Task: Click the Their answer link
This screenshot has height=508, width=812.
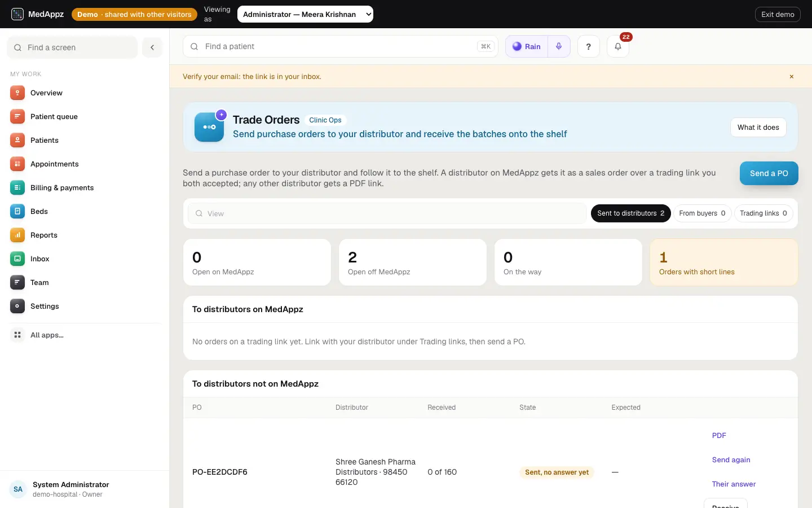Action: click(x=734, y=484)
